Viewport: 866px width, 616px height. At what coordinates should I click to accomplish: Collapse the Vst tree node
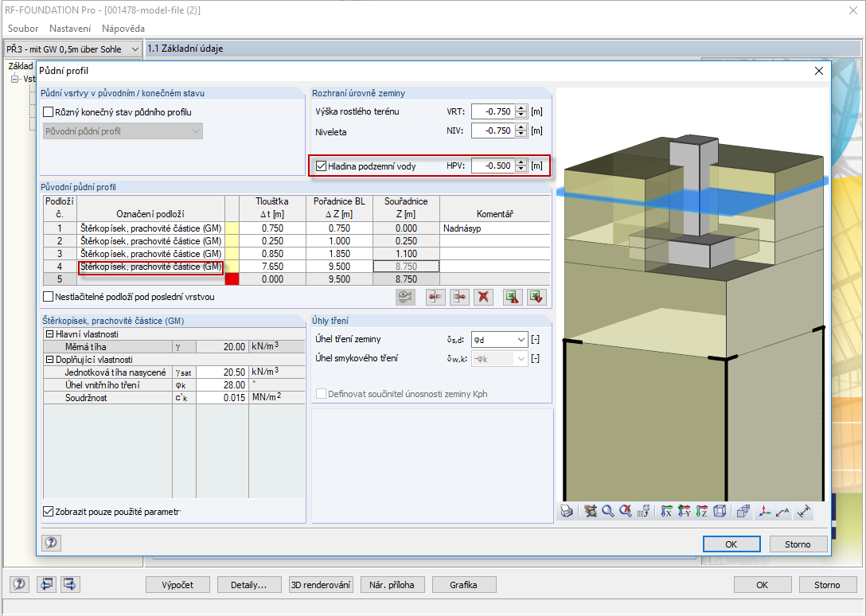pos(15,79)
